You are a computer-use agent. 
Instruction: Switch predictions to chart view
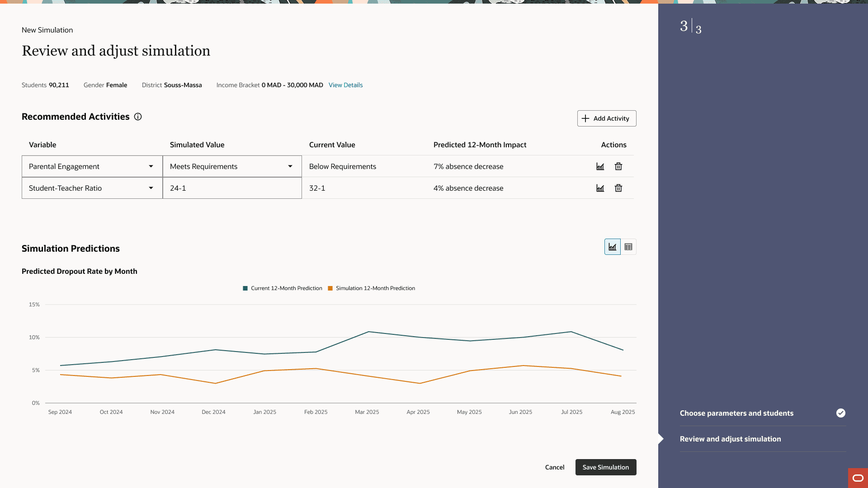point(612,247)
